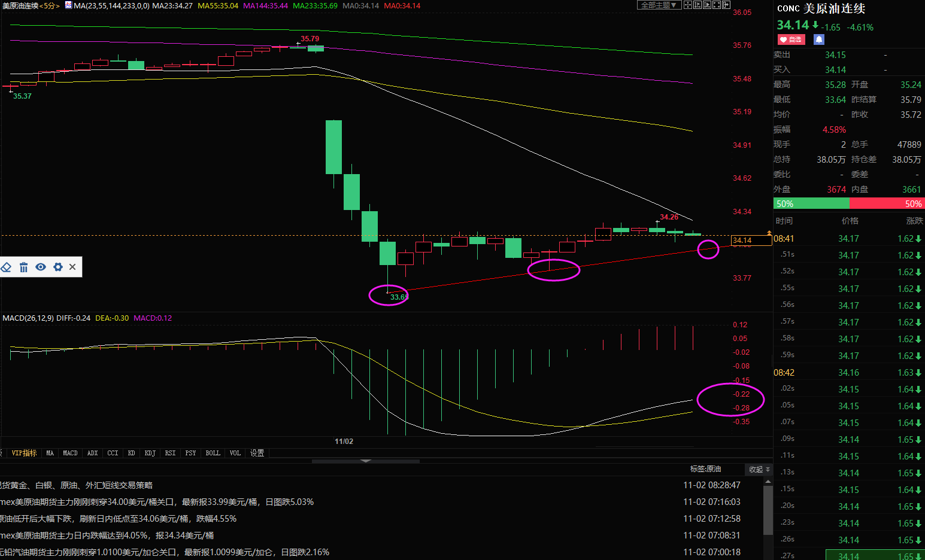
Task: Open the 全部主题 dropdown
Action: tap(659, 5)
